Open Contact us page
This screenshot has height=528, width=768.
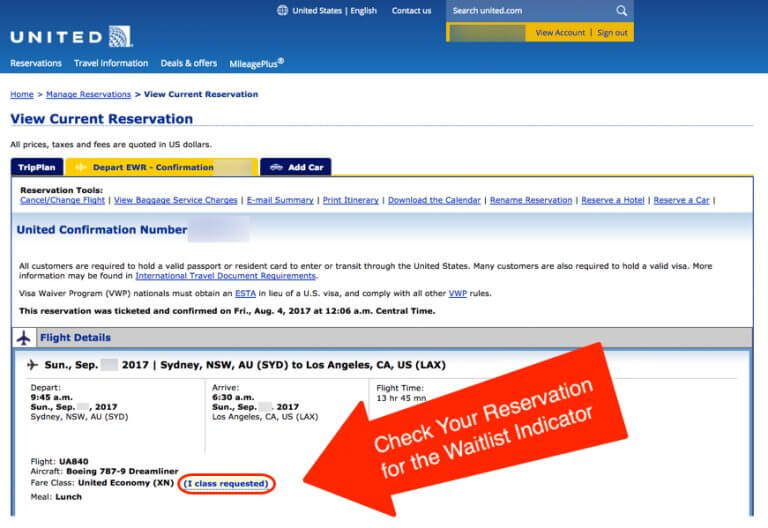[411, 11]
